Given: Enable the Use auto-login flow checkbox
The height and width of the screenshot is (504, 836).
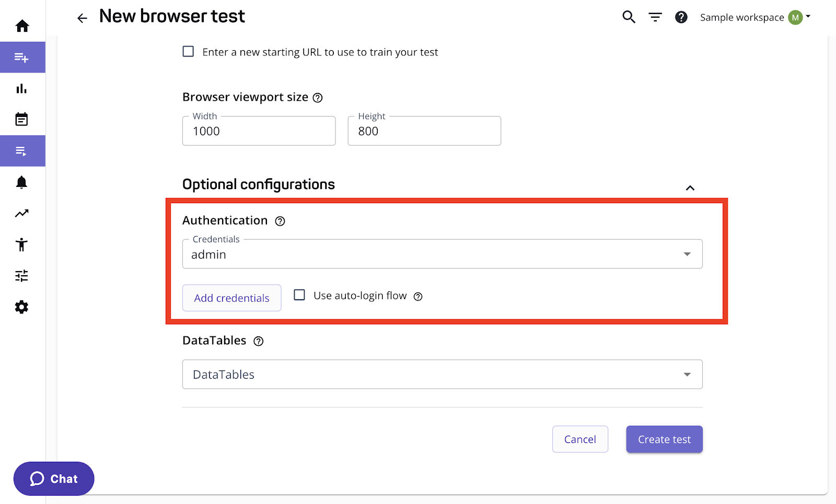Looking at the screenshot, I should pos(299,295).
